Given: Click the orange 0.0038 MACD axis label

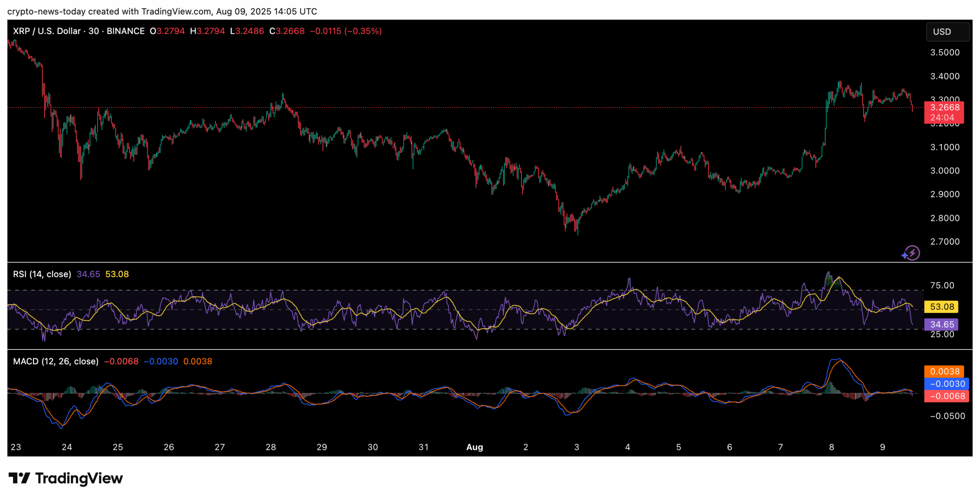Looking at the screenshot, I should point(944,371).
